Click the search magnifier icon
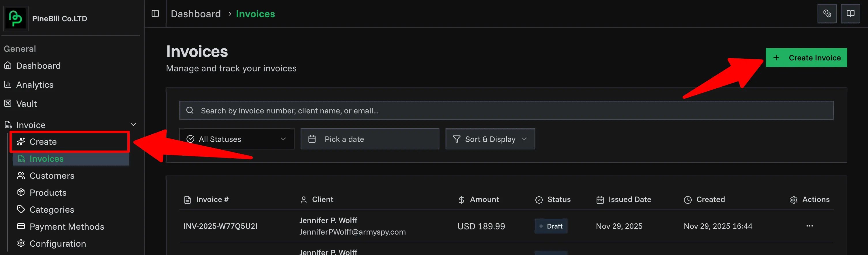This screenshot has width=868, height=255. tap(189, 110)
